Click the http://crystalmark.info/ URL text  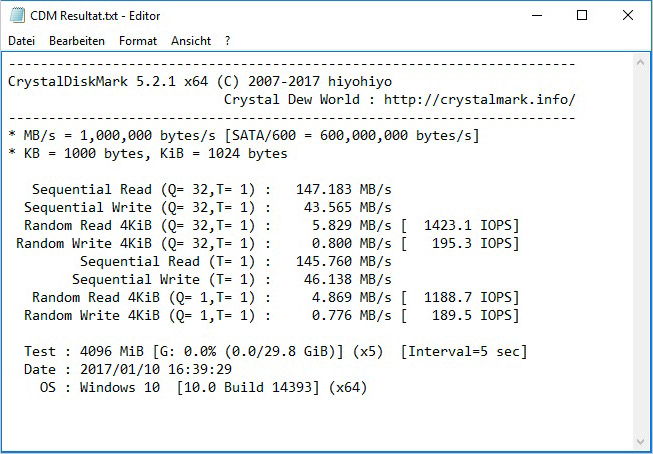coord(480,100)
